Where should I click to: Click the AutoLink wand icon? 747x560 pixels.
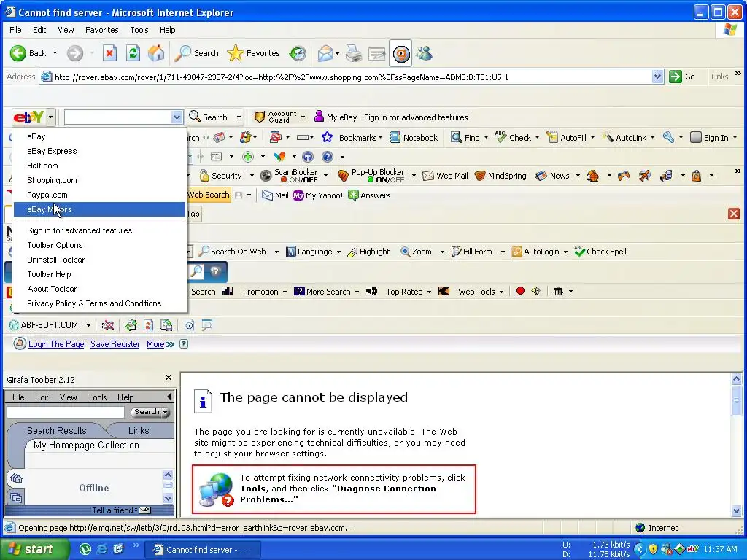(608, 138)
